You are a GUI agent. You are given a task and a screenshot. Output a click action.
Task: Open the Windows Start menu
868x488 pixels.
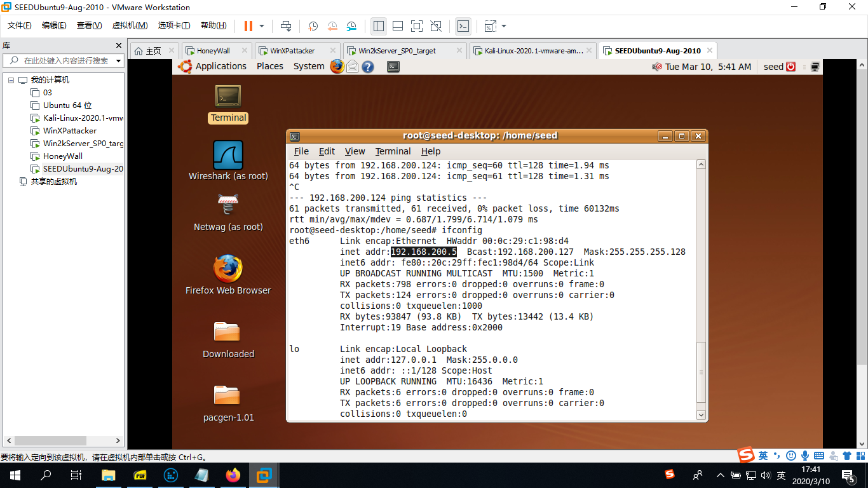tap(15, 475)
